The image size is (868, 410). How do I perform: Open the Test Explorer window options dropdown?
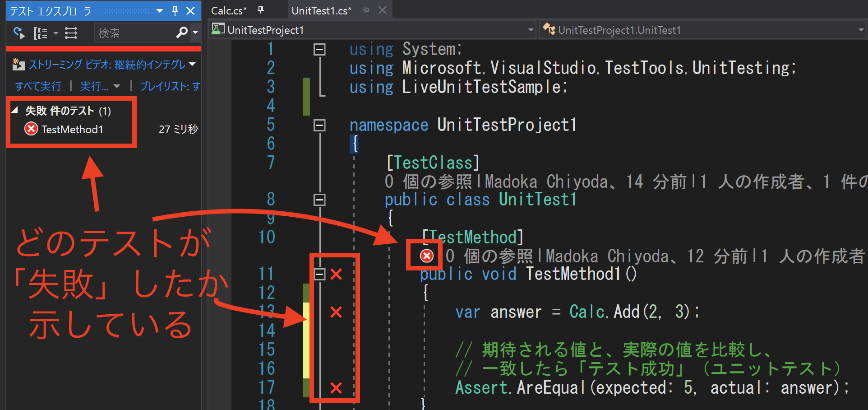click(x=159, y=10)
